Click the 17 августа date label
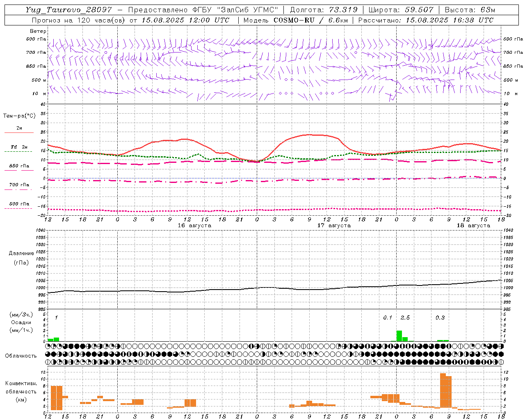Screen dimensions: 525x420 tap(334, 226)
